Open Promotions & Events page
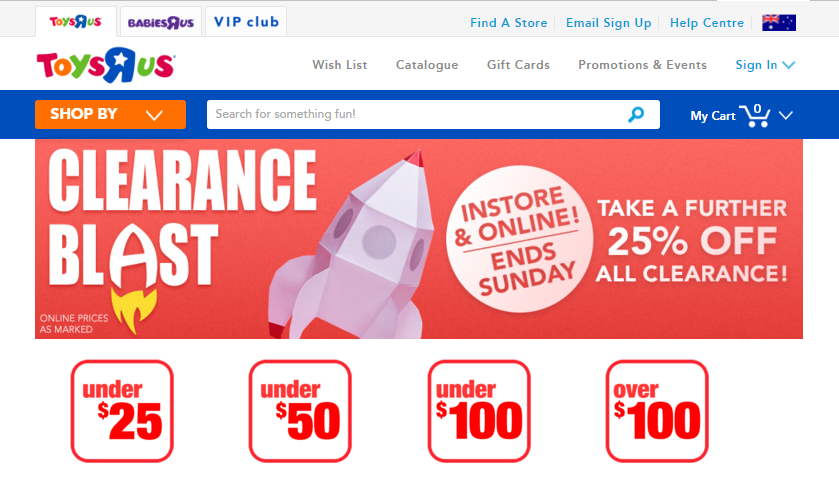Image resolution: width=839 pixels, height=496 pixels. 642,65
